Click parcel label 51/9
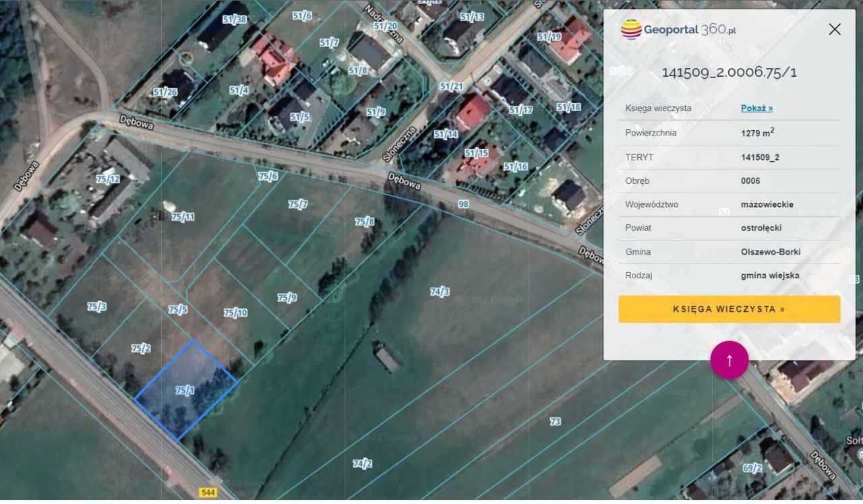The width and height of the screenshot is (863, 504). click(376, 112)
